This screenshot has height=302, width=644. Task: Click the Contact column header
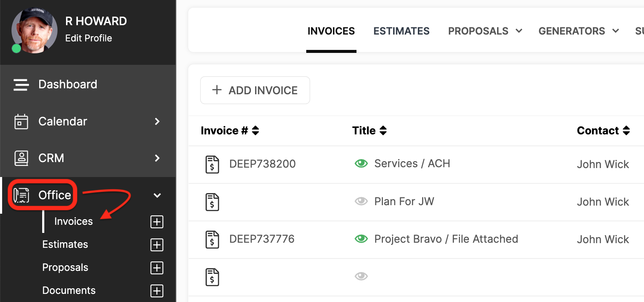click(598, 131)
